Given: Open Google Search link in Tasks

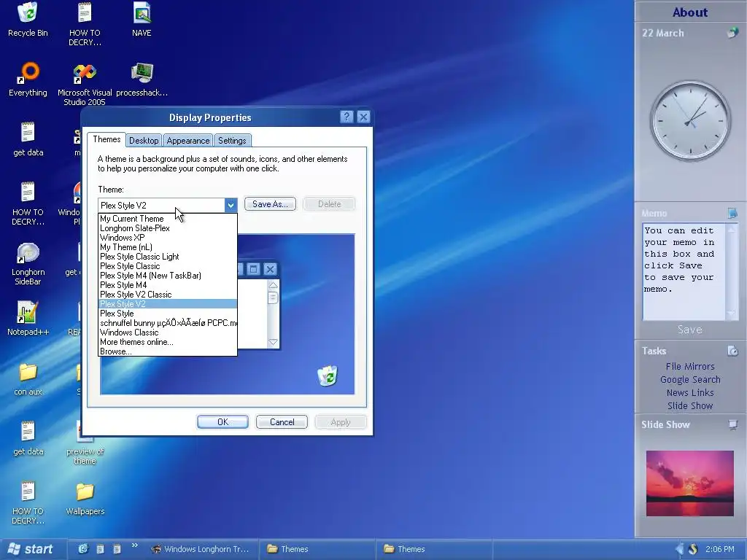Looking at the screenshot, I should point(690,379).
